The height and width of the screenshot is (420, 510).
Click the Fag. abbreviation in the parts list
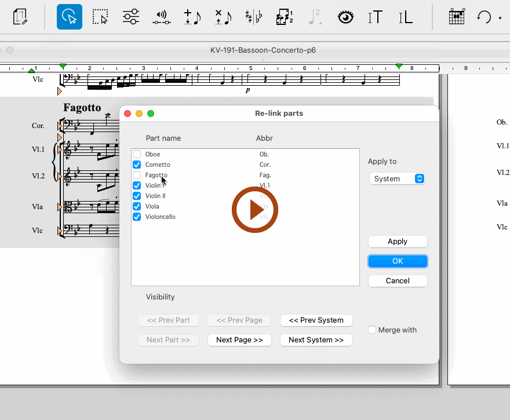click(x=265, y=175)
